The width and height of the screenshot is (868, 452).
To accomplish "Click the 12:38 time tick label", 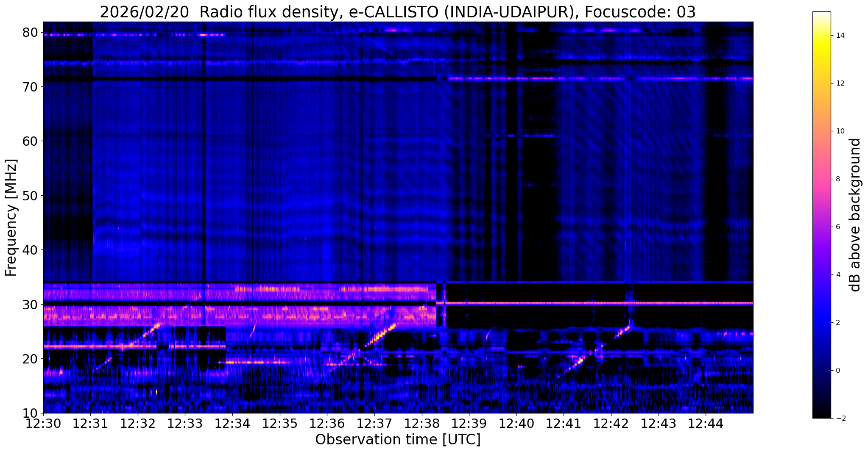I will (x=422, y=424).
